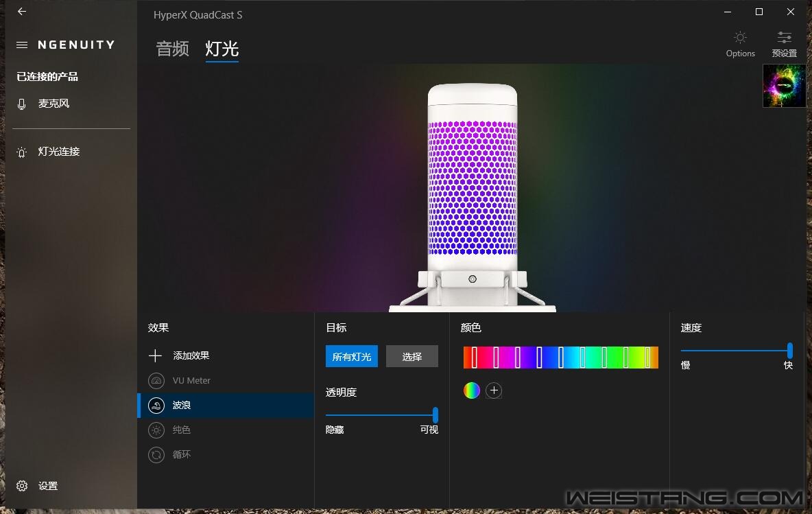Select the galaxy preset thumbnail
The height and width of the screenshot is (514, 812).
point(784,86)
